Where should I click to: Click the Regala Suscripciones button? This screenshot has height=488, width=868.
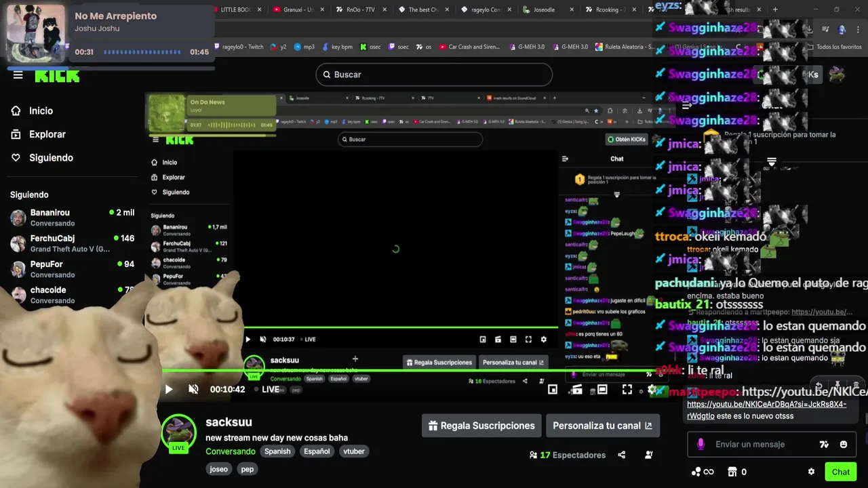(x=481, y=426)
